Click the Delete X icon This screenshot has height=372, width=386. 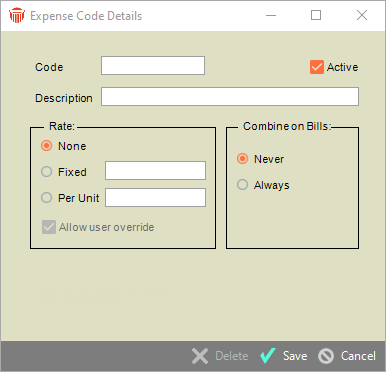coord(200,356)
